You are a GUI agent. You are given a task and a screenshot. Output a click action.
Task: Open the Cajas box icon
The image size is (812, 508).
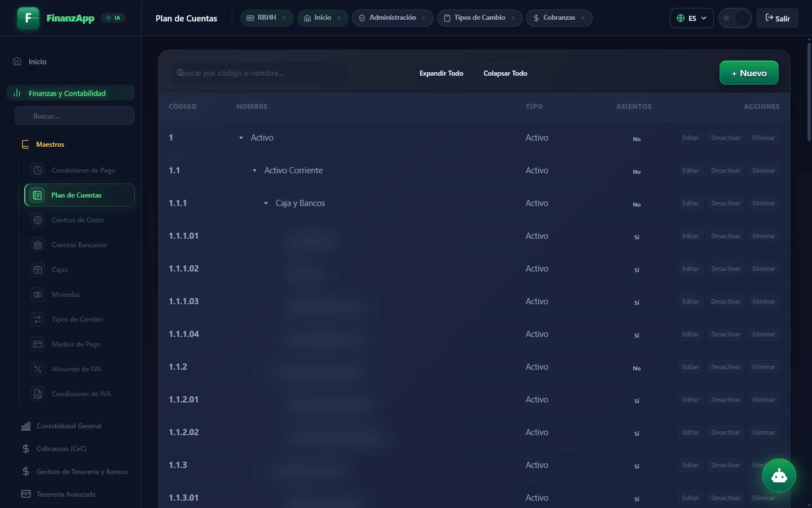pyautogui.click(x=38, y=269)
